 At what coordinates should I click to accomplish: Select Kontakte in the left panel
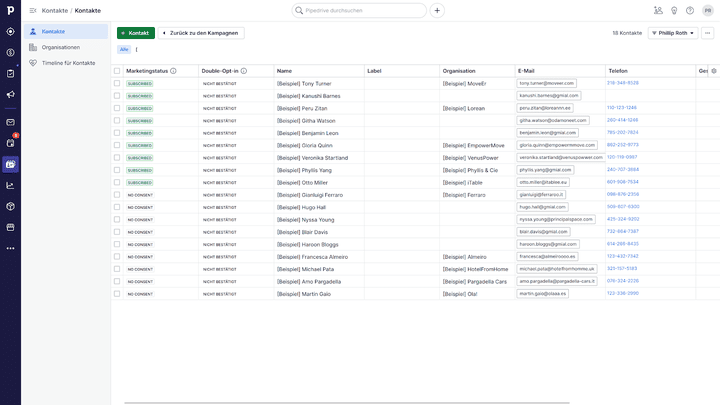pyautogui.click(x=66, y=32)
